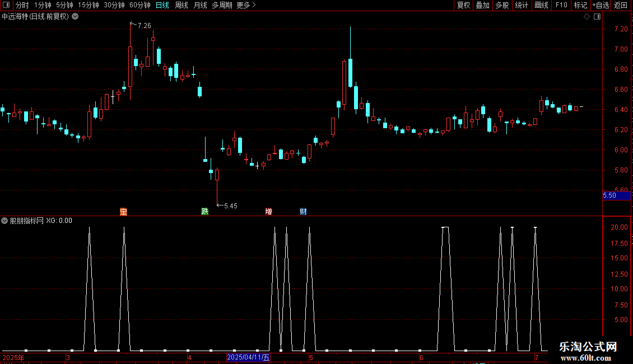This screenshot has height=364, width=633.
Task: Click the 7.20 price axis label
Action: (x=621, y=29)
